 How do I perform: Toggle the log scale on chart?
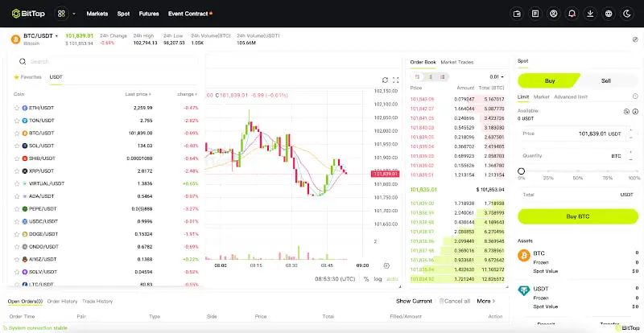tap(378, 279)
